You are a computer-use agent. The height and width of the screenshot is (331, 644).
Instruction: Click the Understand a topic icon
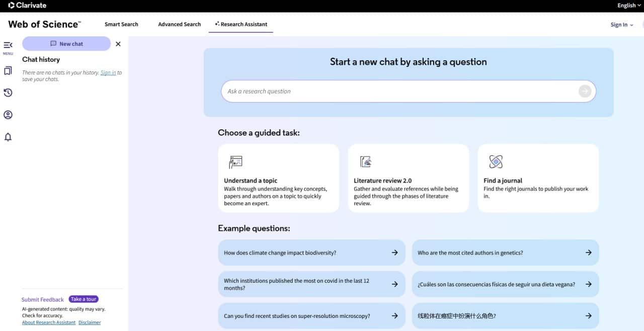coord(235,161)
